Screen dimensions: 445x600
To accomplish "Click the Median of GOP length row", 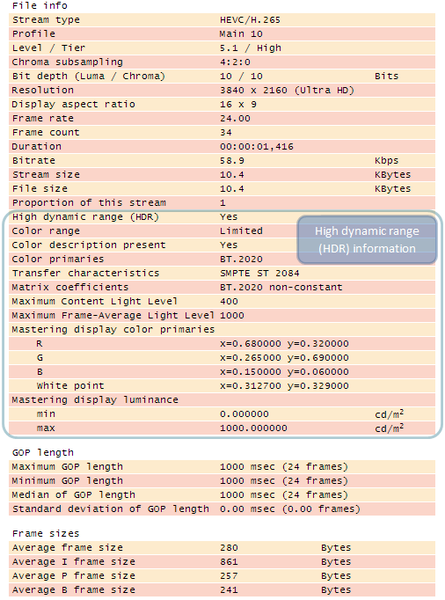I will (x=222, y=495).
